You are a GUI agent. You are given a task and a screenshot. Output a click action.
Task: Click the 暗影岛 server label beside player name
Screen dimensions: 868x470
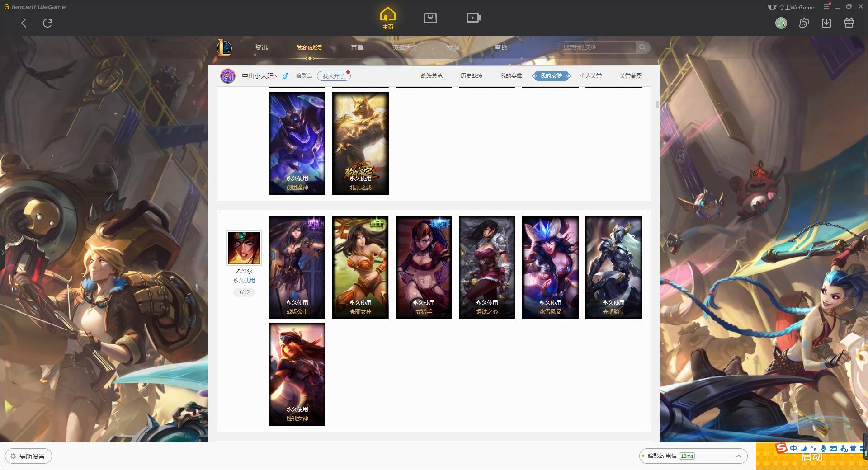(304, 76)
